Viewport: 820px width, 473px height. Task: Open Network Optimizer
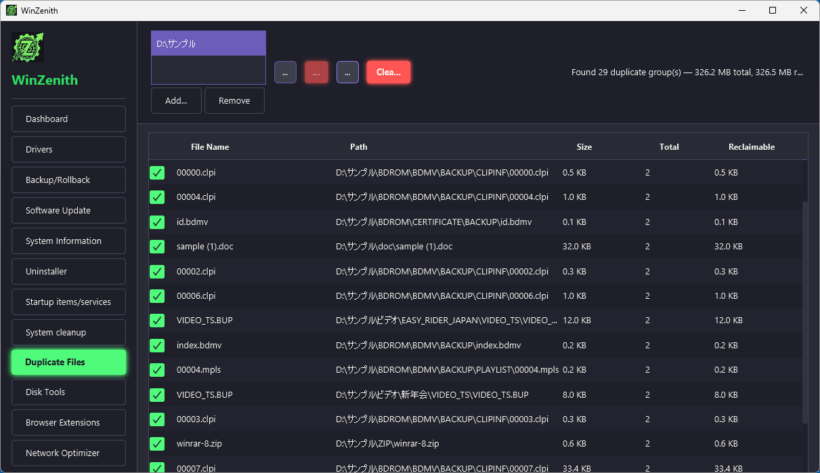pos(69,453)
